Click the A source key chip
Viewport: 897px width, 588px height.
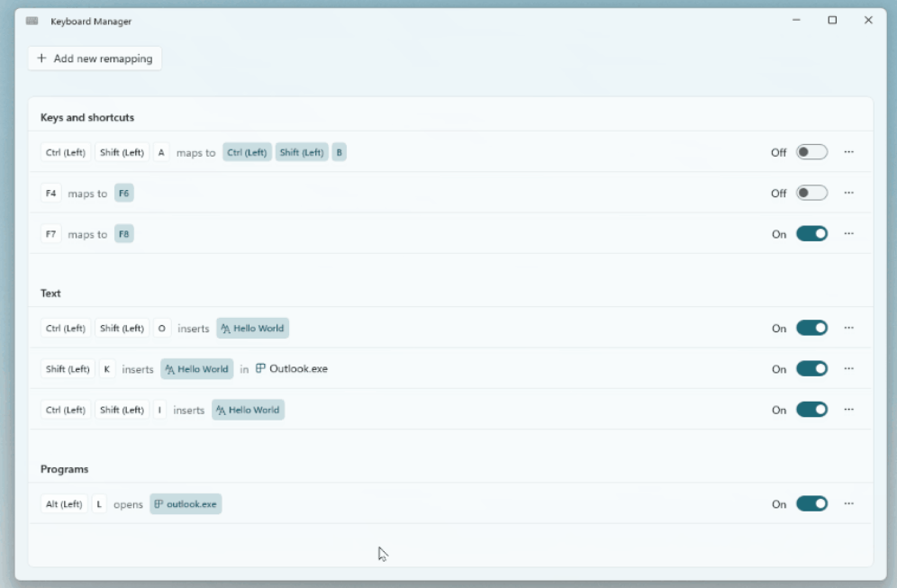(161, 153)
